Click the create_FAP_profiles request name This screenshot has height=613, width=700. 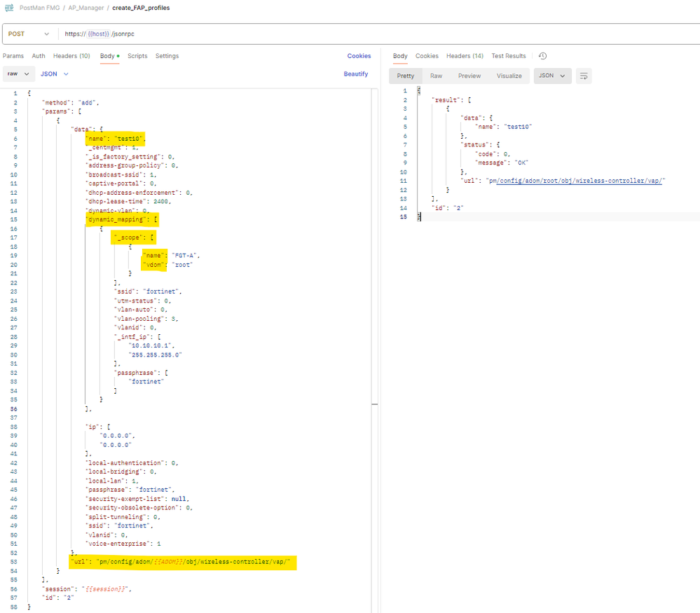click(141, 8)
